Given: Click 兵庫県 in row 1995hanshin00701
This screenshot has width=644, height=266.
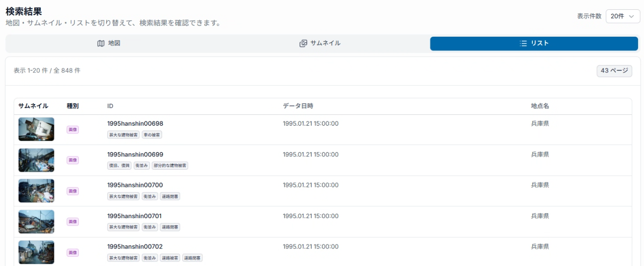Looking at the screenshot, I should (x=540, y=216).
